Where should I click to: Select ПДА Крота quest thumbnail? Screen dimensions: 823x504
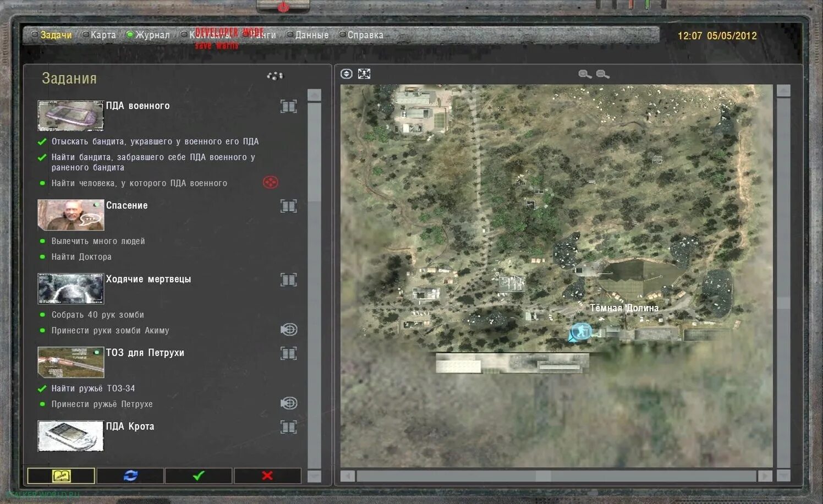click(70, 436)
